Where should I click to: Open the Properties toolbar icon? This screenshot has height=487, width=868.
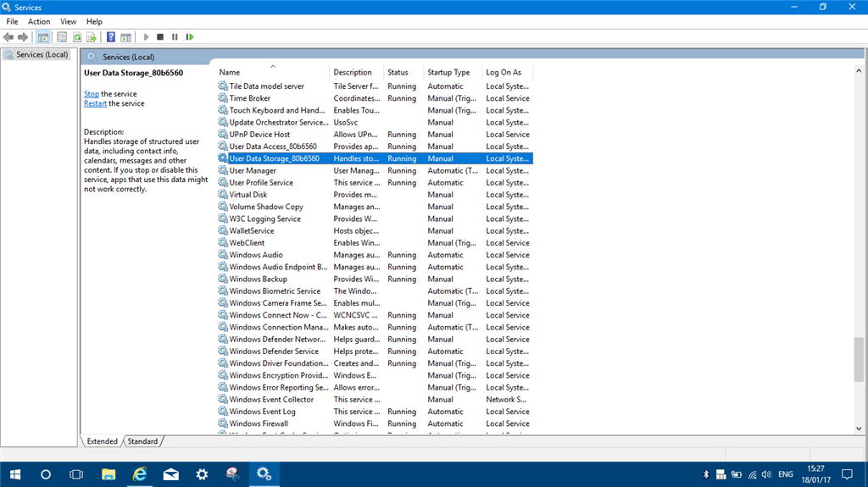(x=62, y=37)
